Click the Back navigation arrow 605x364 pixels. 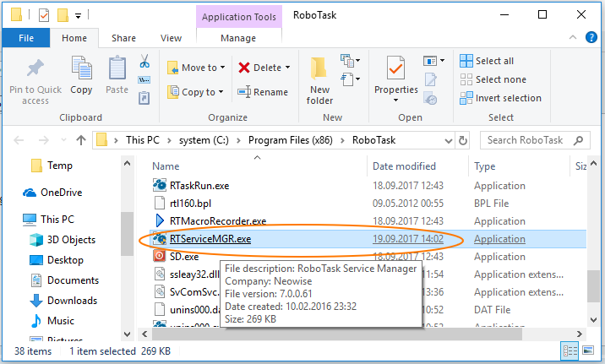(19, 140)
